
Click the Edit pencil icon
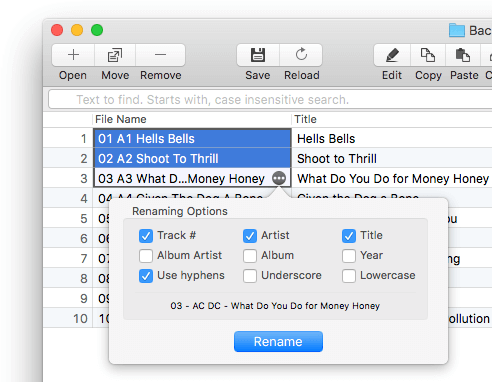(392, 55)
